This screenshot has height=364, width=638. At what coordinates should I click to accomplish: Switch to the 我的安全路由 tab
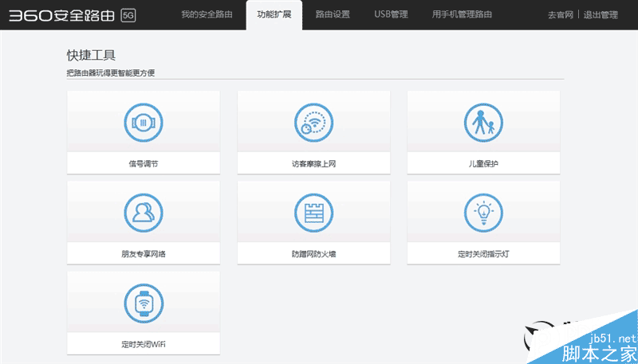click(207, 14)
